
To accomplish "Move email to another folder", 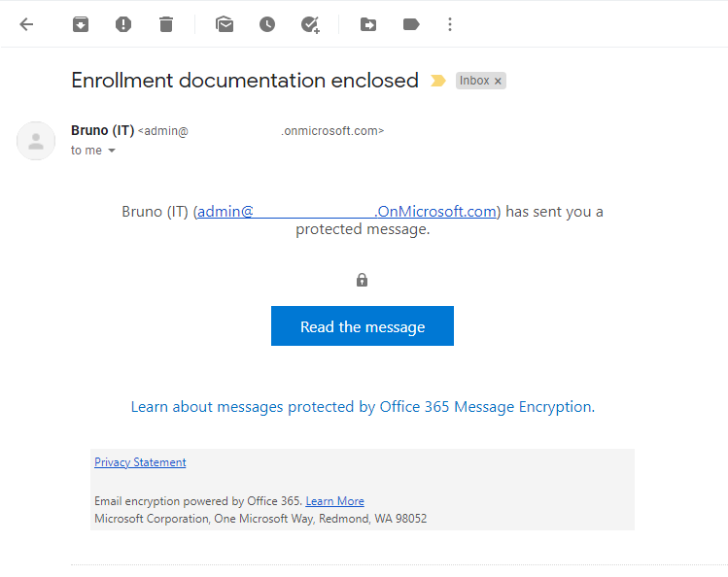I will point(368,24).
